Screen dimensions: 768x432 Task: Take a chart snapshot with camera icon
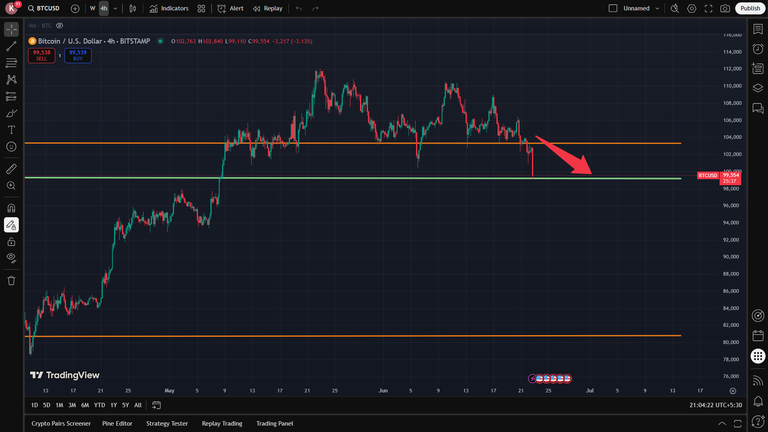coord(725,8)
